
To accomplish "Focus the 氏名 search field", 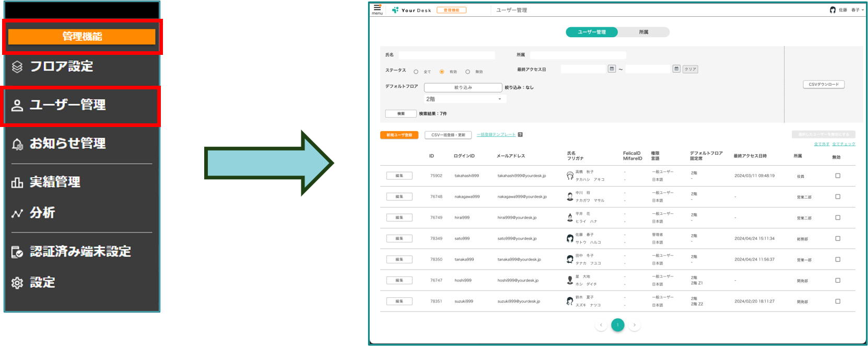I will click(x=447, y=55).
